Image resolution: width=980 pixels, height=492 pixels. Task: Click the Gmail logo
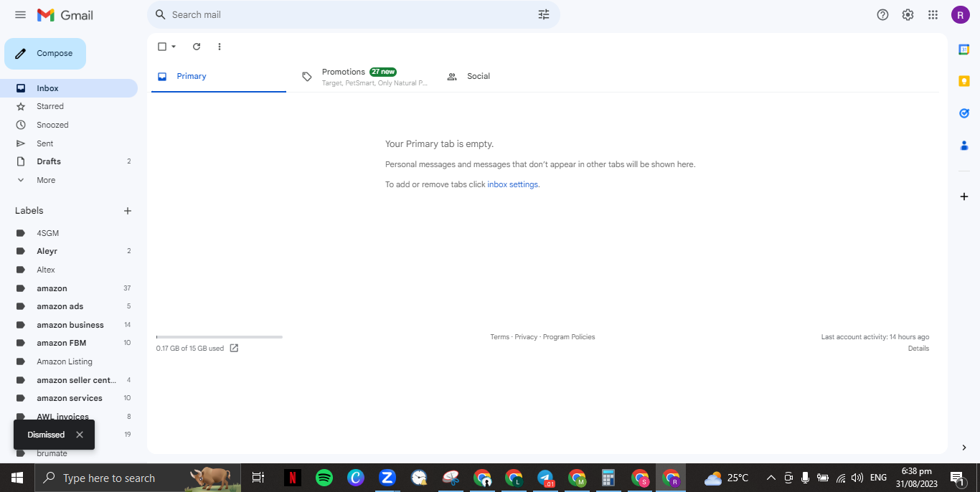tap(65, 15)
